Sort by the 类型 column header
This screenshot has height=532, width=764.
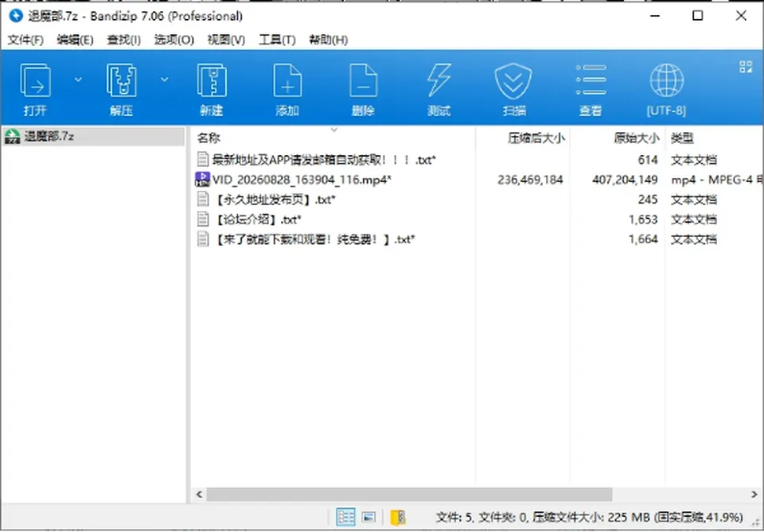pyautogui.click(x=682, y=138)
